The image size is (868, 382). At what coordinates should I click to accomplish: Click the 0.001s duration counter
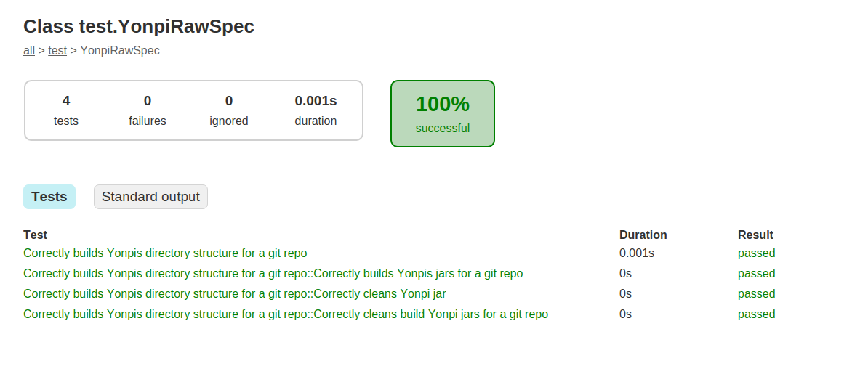coord(316,110)
